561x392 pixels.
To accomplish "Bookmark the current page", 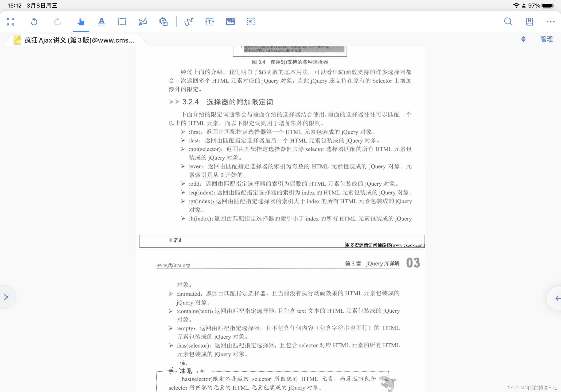I will pos(529,22).
